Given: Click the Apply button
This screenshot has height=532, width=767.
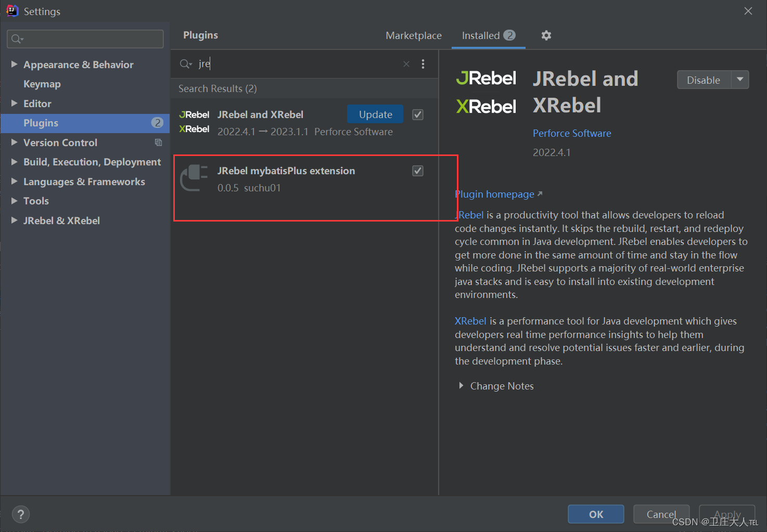Looking at the screenshot, I should (x=727, y=514).
